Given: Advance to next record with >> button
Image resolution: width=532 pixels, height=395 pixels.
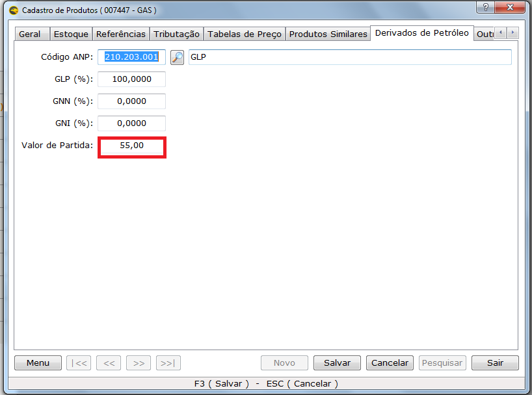Looking at the screenshot, I should tap(139, 363).
